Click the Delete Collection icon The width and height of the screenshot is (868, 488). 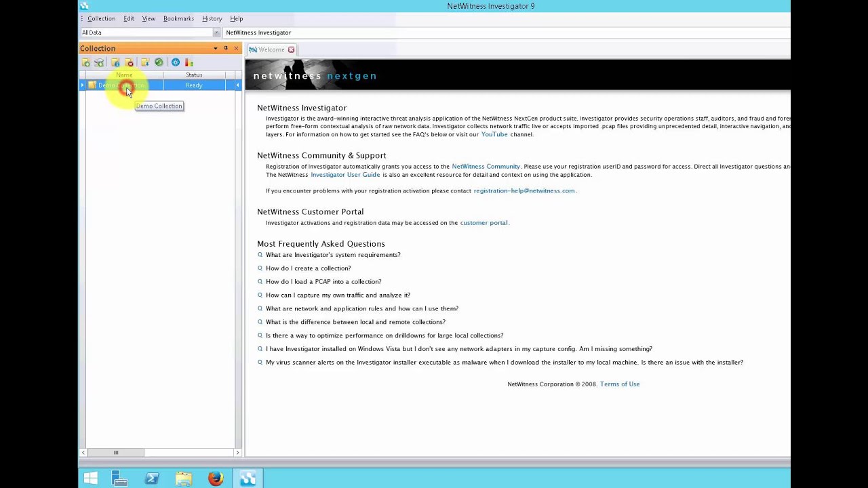(129, 62)
